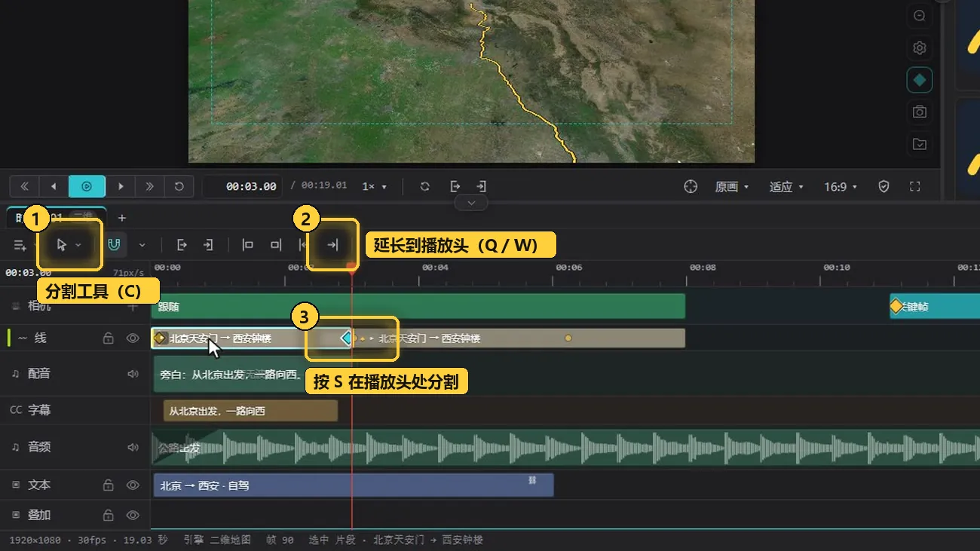Click the trim-start-to-playhead icon
The image size is (980, 551).
pyautogui.click(x=247, y=245)
